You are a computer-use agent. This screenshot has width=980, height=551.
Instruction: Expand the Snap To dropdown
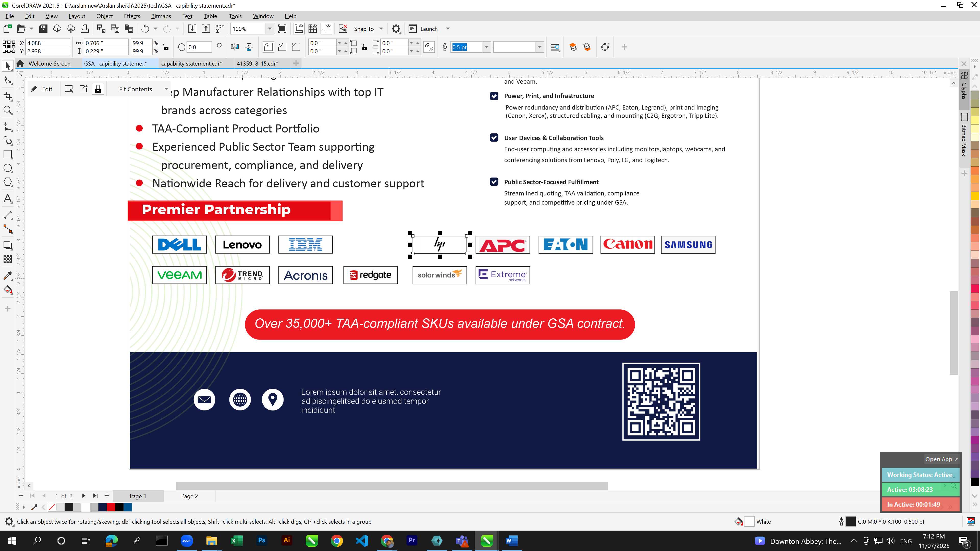click(381, 29)
